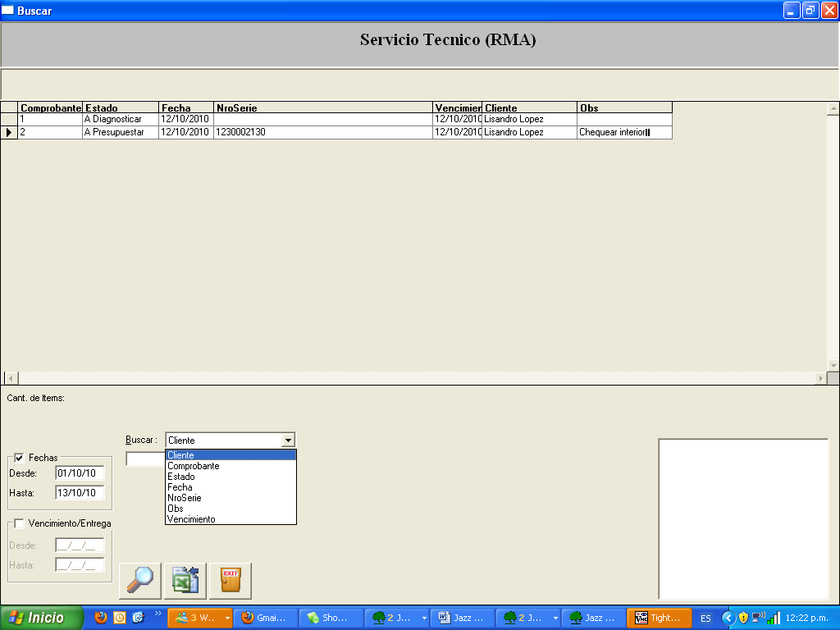Click the Cliente column header

[x=529, y=107]
